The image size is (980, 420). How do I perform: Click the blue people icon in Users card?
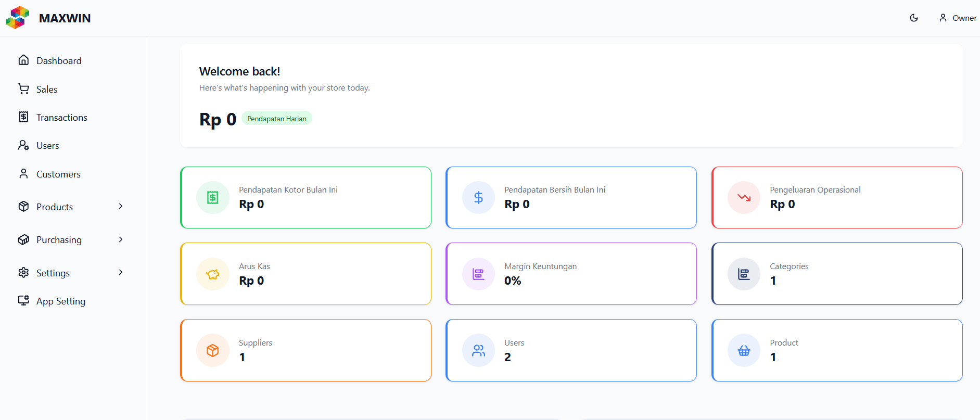click(x=478, y=351)
